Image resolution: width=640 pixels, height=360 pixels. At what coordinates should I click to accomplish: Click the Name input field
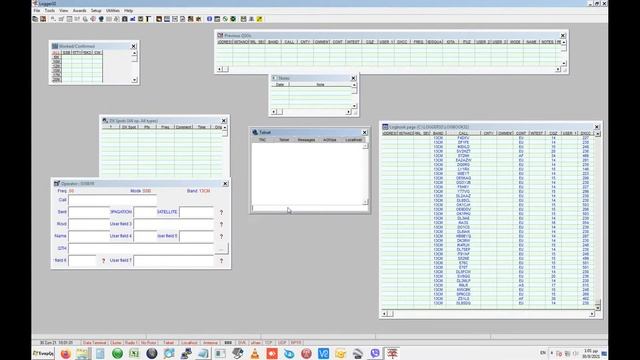point(89,236)
